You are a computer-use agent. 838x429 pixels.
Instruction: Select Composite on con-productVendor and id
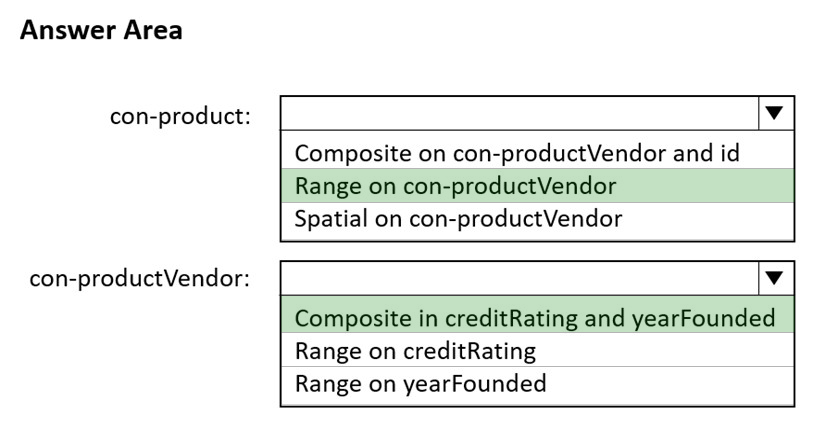pos(537,153)
